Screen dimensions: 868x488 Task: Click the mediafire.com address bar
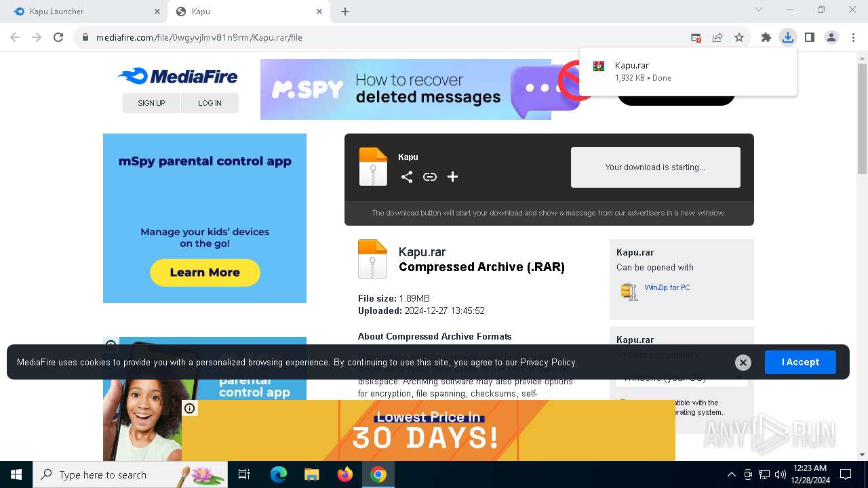click(380, 37)
